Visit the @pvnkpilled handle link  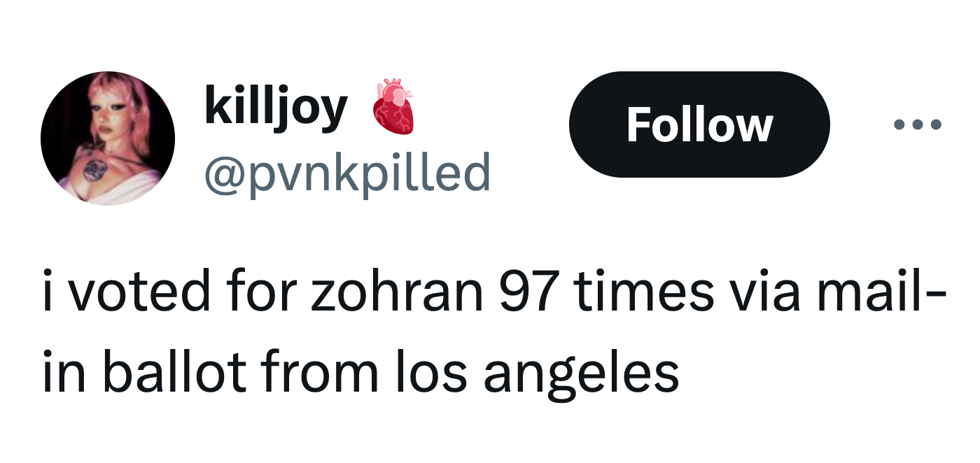click(346, 173)
